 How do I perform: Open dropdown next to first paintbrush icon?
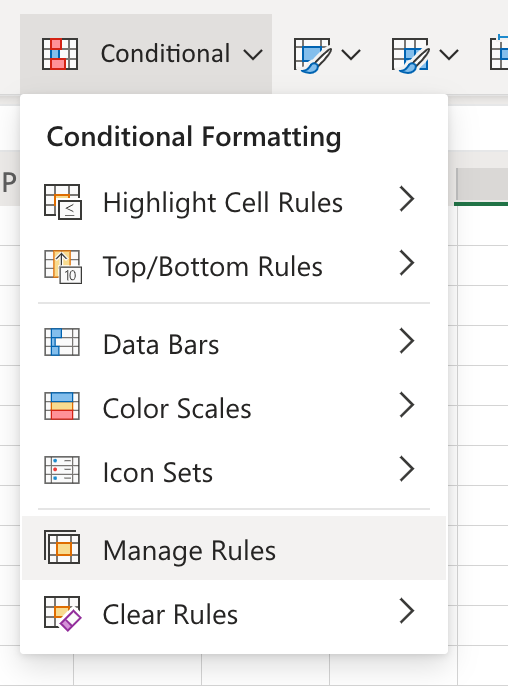(351, 55)
